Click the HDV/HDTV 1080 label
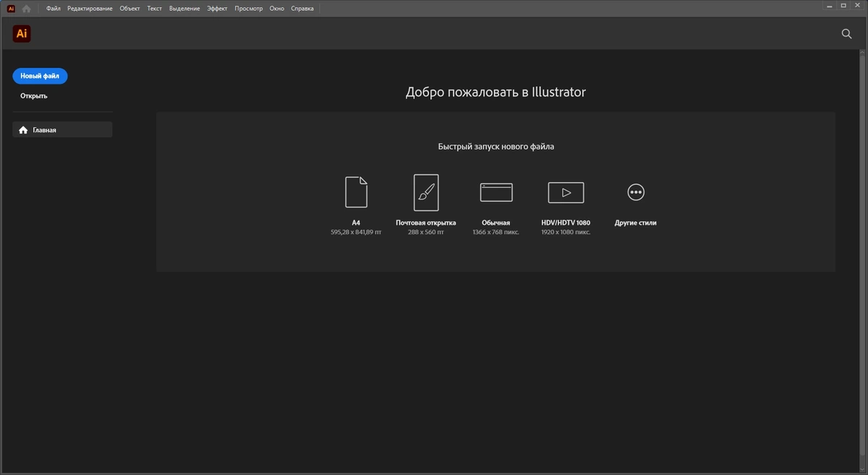The width and height of the screenshot is (868, 475). coord(566,223)
